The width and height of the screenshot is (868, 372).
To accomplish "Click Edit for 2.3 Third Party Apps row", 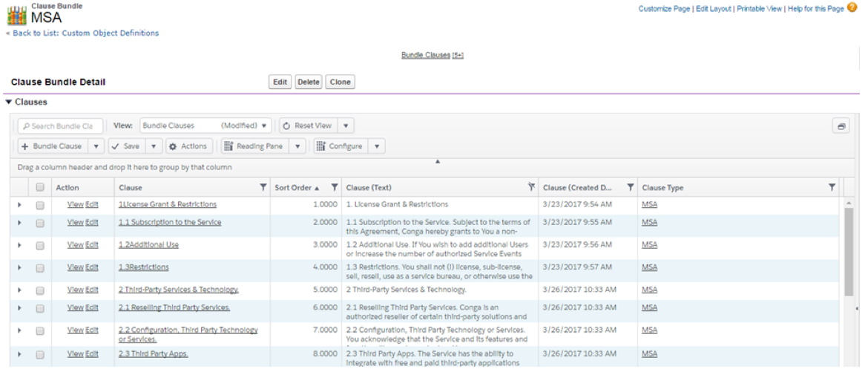I will click(x=92, y=353).
